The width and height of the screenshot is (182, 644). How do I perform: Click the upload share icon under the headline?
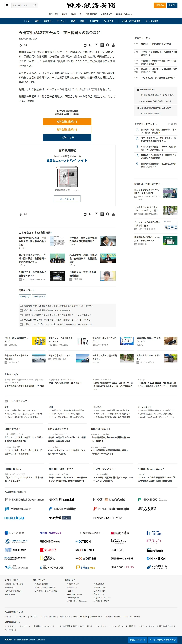tap(113, 45)
